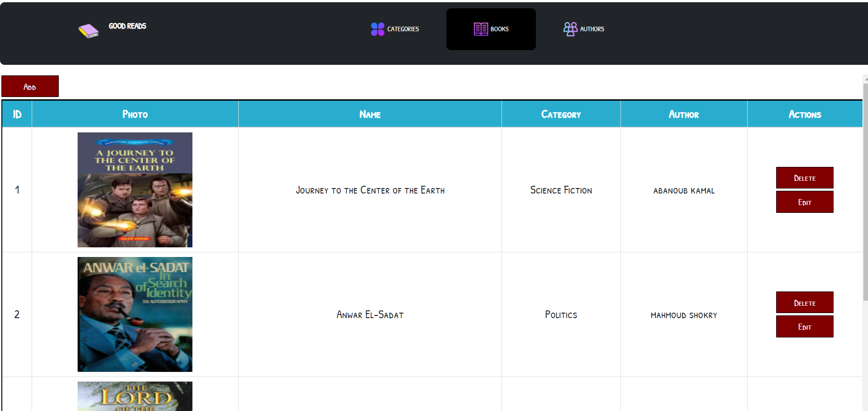Click the Good Reads book logo icon

pos(89,31)
